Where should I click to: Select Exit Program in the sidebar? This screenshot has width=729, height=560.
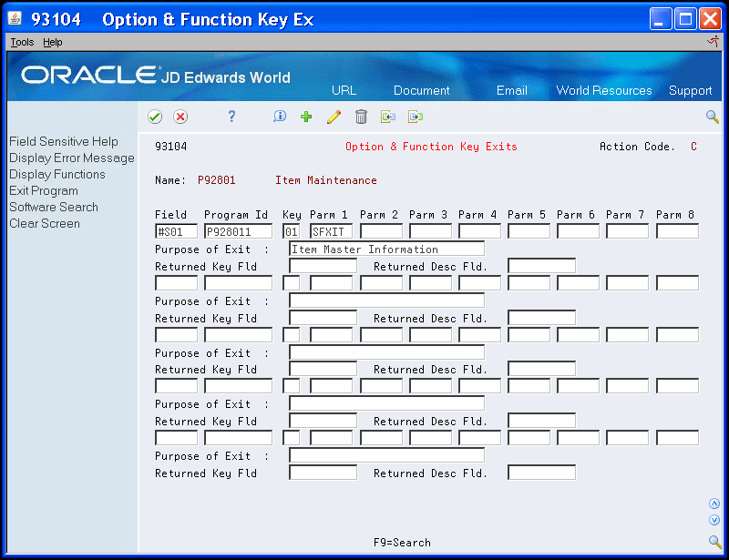(43, 190)
